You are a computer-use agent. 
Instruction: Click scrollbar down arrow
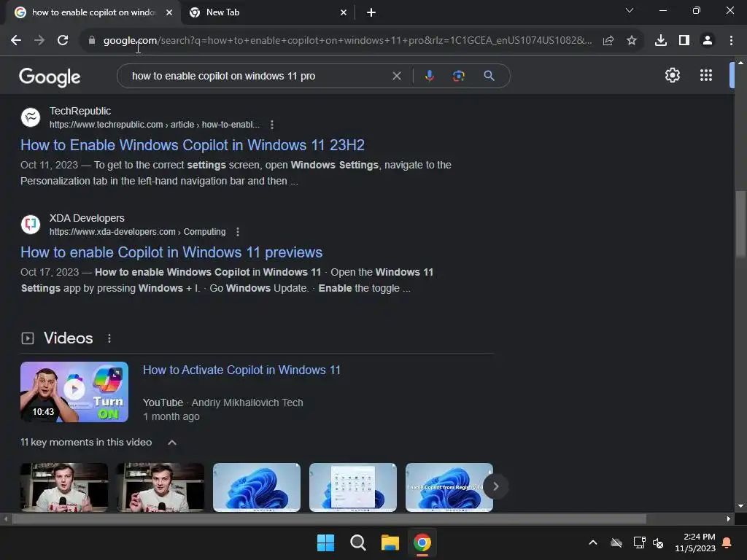[740, 506]
